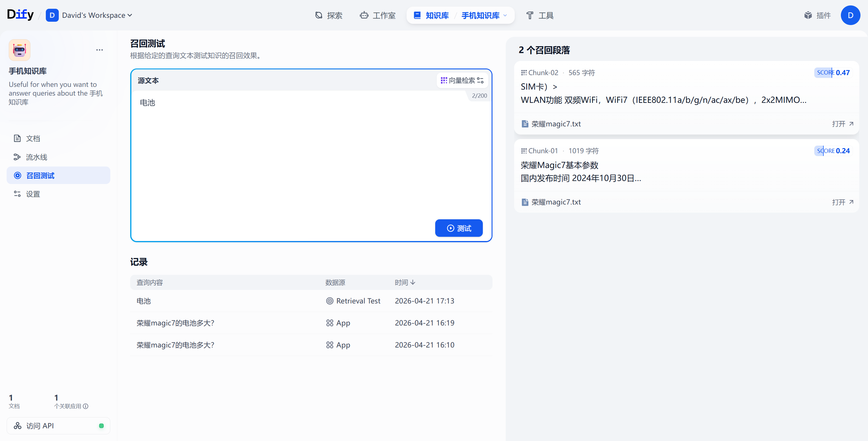Open vector retrieval settings 向量检索
The image size is (868, 441).
pos(462,81)
